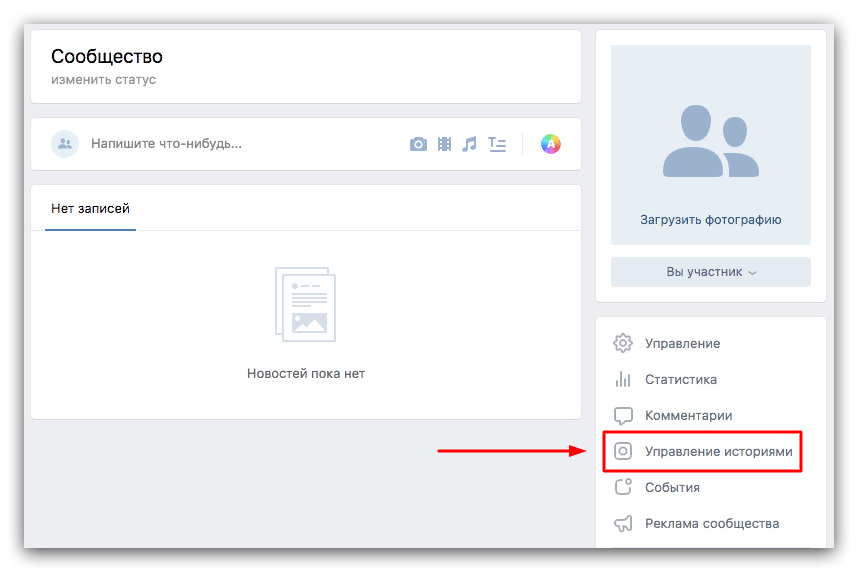Viewport: 858px width, 572px height.
Task: Click the empty feed document illustration
Action: [305, 304]
